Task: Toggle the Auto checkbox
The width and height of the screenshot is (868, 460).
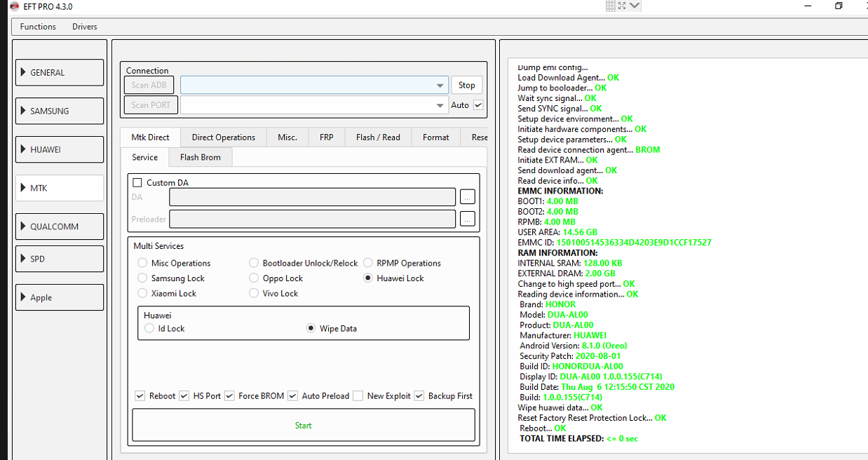Action: (x=478, y=105)
